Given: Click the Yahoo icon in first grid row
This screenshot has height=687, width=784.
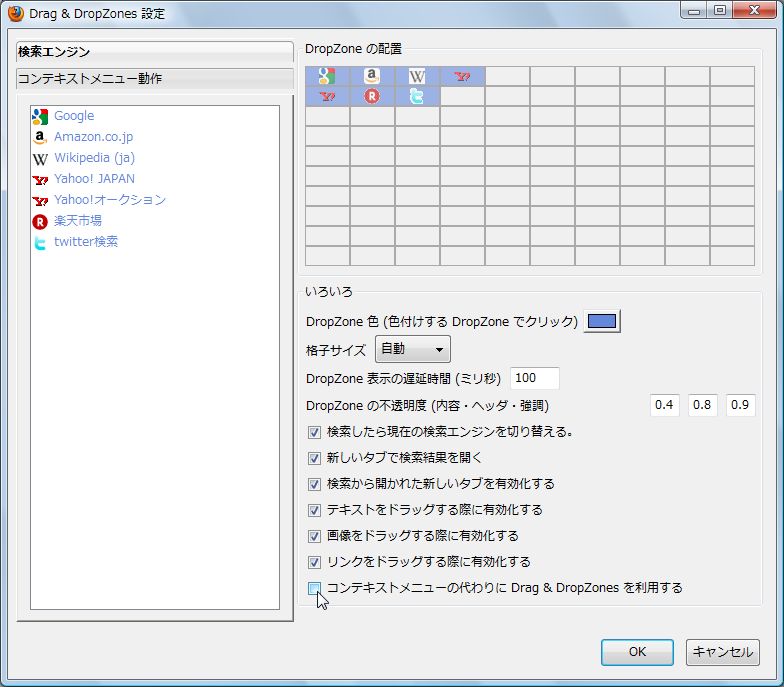Looking at the screenshot, I should 462,76.
